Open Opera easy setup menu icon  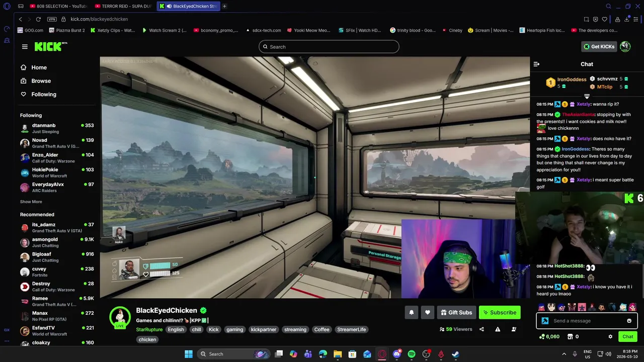coord(636,19)
